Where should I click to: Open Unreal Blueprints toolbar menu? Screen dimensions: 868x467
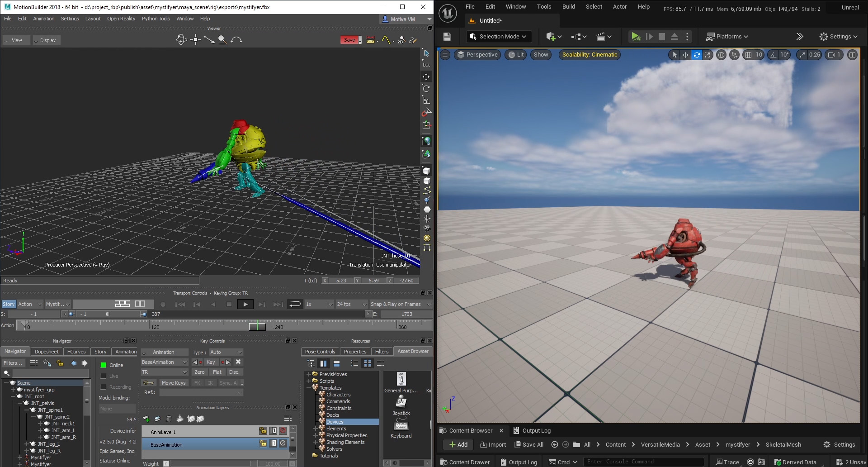point(579,37)
